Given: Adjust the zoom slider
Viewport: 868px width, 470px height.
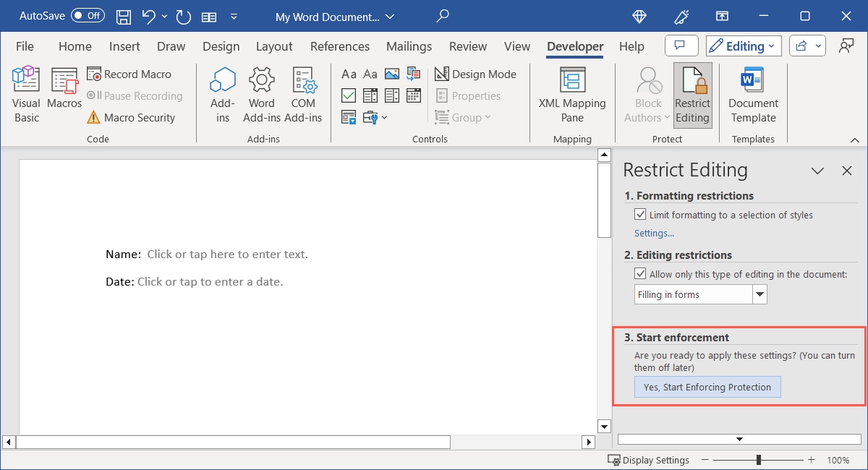Looking at the screenshot, I should 757,459.
